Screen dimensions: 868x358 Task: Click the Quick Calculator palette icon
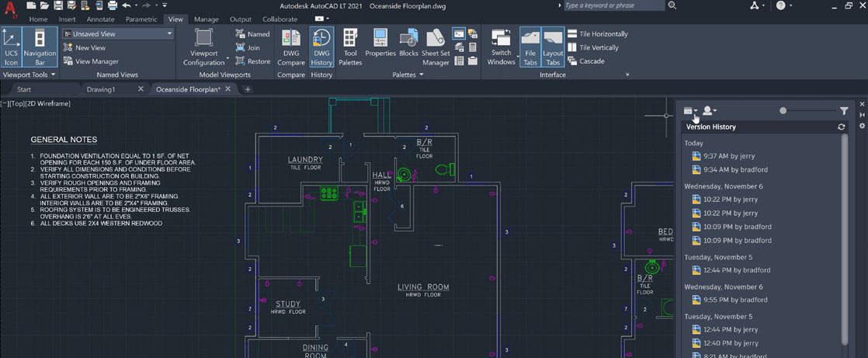tap(474, 47)
